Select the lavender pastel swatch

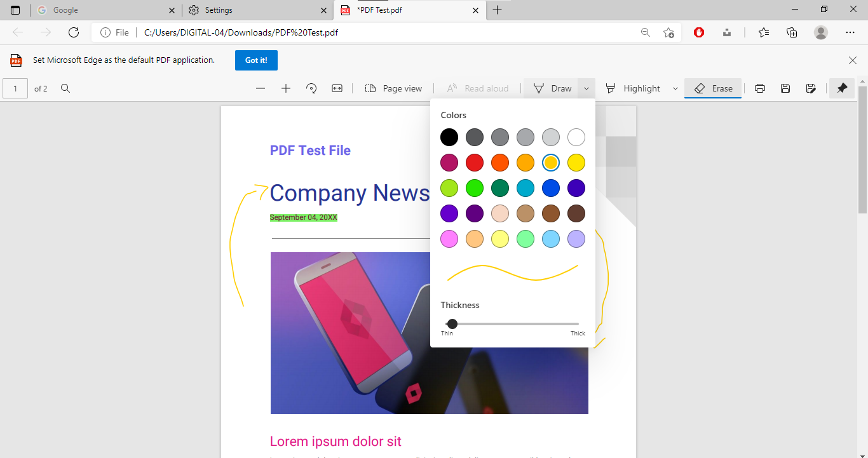point(576,239)
